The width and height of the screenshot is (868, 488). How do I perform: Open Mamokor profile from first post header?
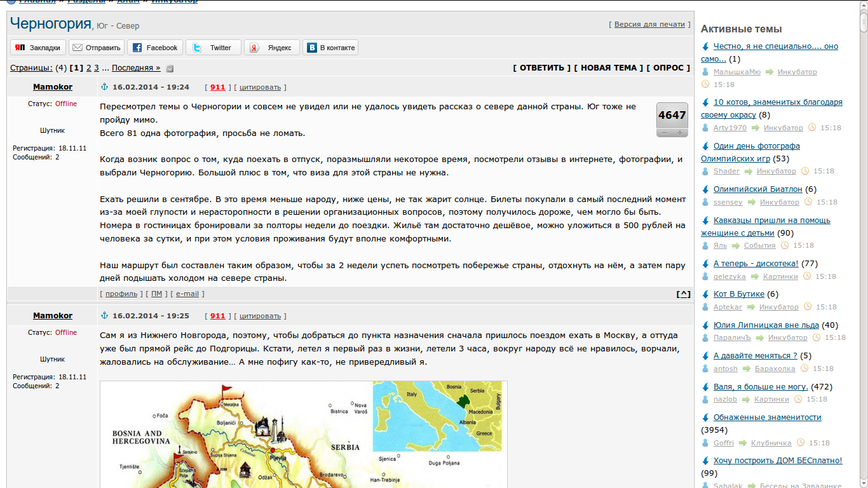(x=53, y=87)
